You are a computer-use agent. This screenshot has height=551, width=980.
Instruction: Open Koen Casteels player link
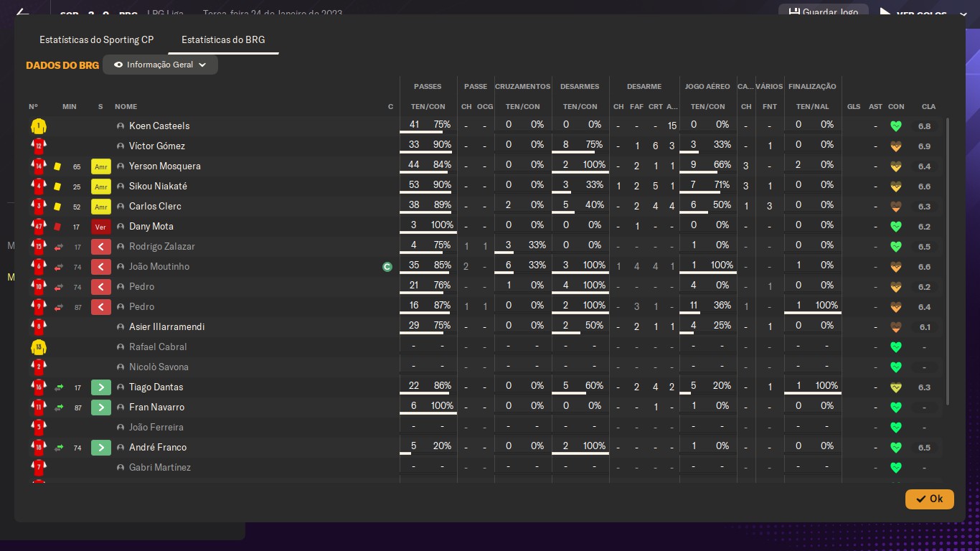click(x=159, y=126)
